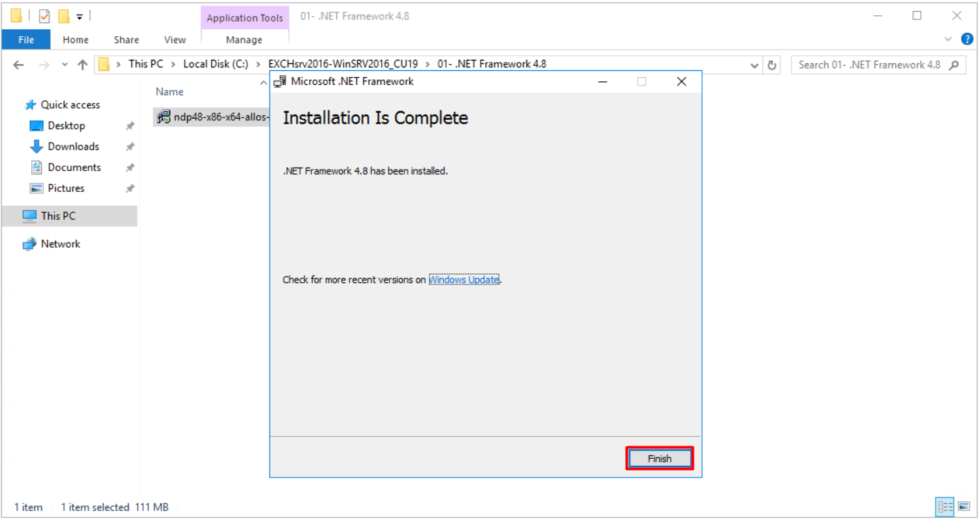
Task: Open Pictures in navigation pane
Action: coord(66,188)
